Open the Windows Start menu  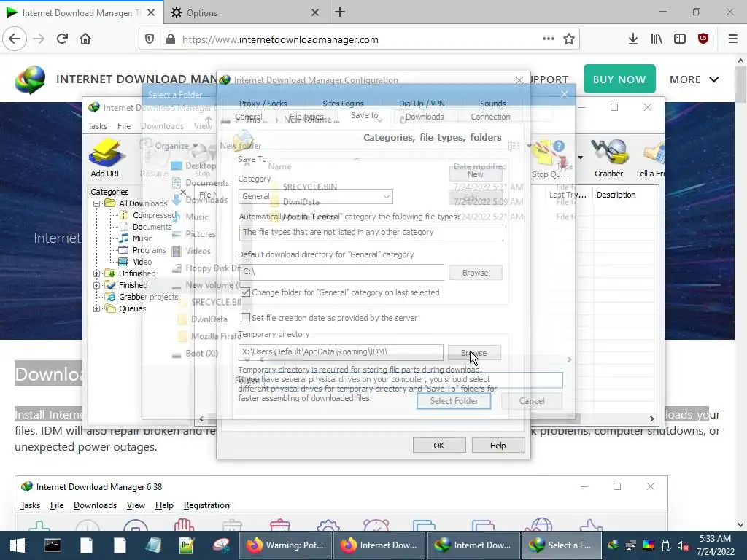coord(18,545)
